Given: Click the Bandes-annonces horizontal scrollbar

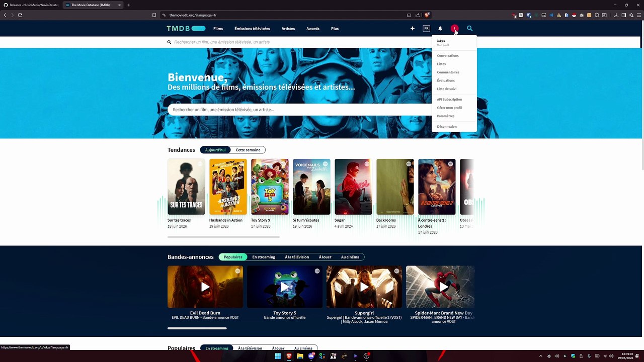Looking at the screenshot, I should tap(197, 328).
